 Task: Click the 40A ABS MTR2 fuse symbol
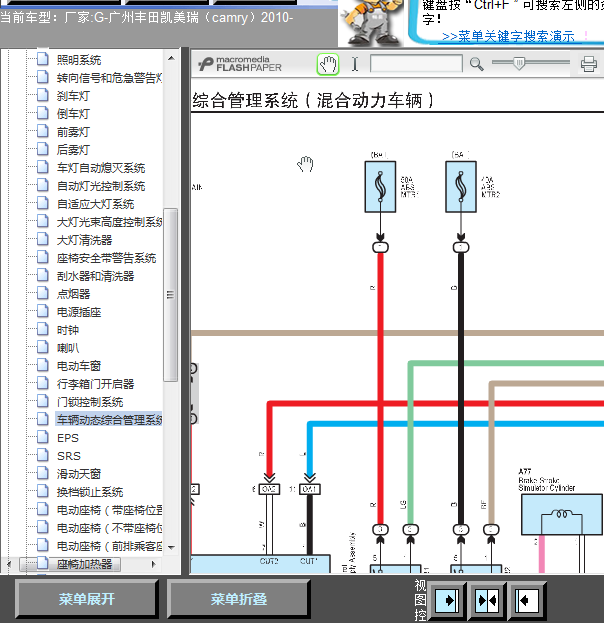point(461,186)
